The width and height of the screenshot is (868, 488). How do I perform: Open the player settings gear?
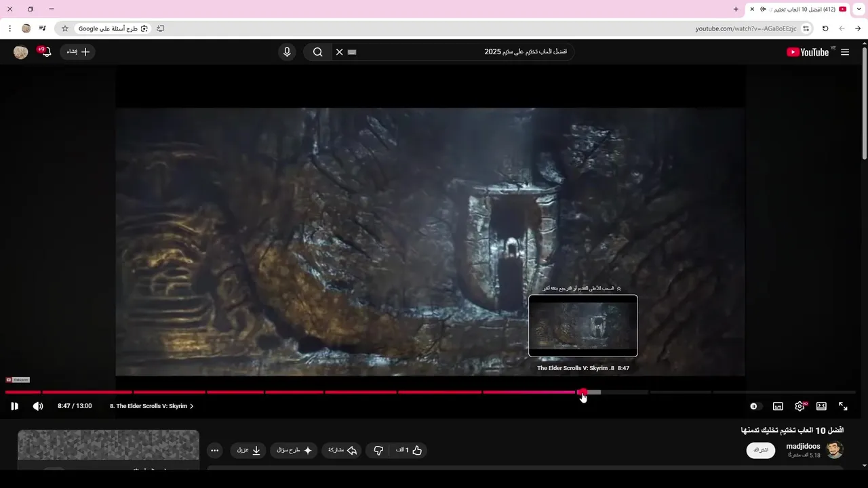(x=800, y=407)
